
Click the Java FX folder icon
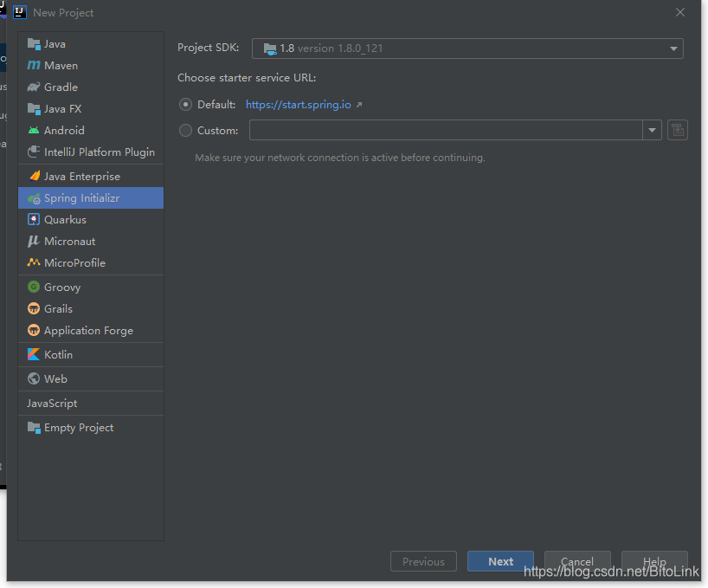coord(34,109)
